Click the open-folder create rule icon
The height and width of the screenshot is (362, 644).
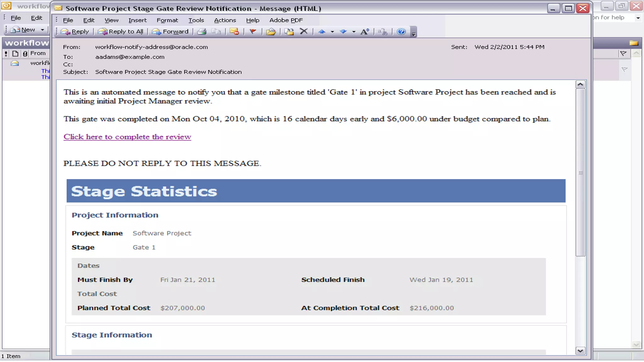271,31
